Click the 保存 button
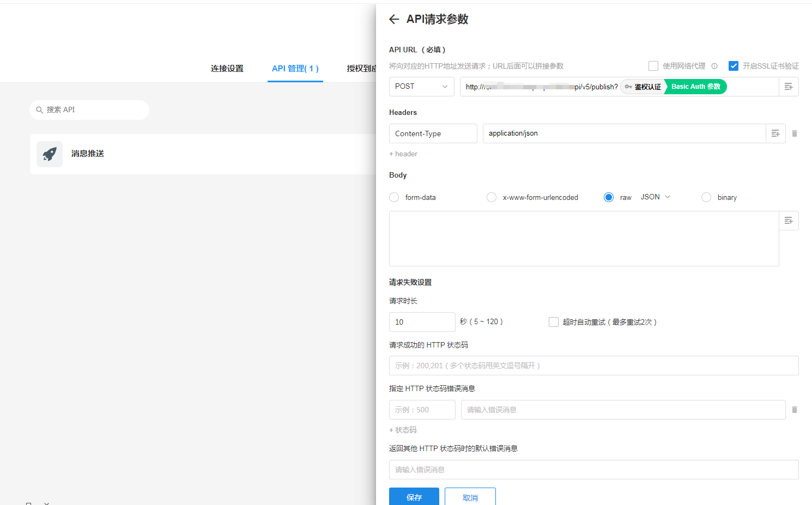812x505 pixels. click(x=414, y=497)
